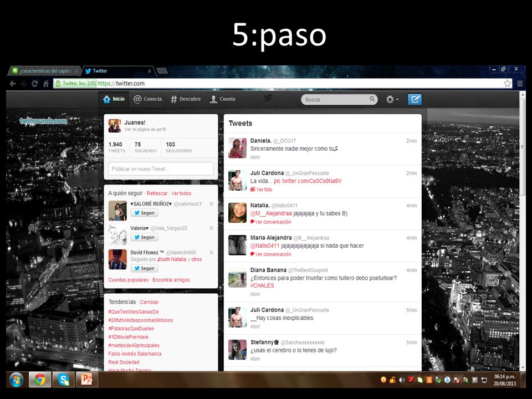
Task: Open trend Fabio Andrés Salamanca
Action: pos(135,354)
